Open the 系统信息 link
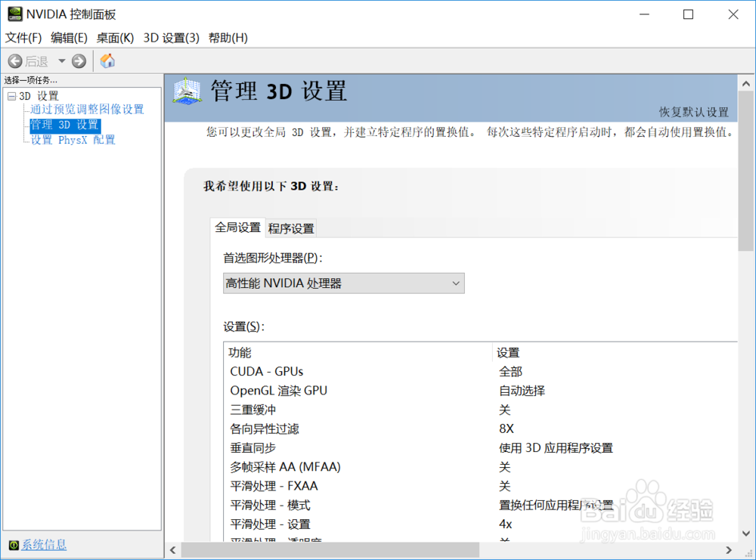Viewport: 756px width, 560px height. pyautogui.click(x=44, y=545)
